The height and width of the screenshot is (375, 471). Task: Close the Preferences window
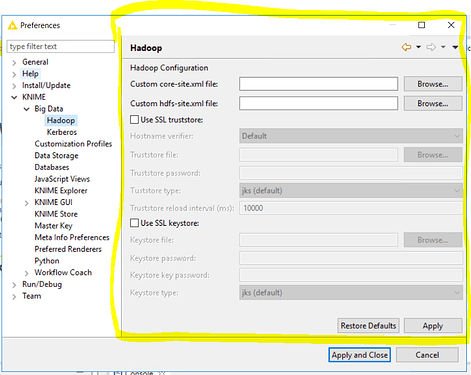click(x=451, y=25)
